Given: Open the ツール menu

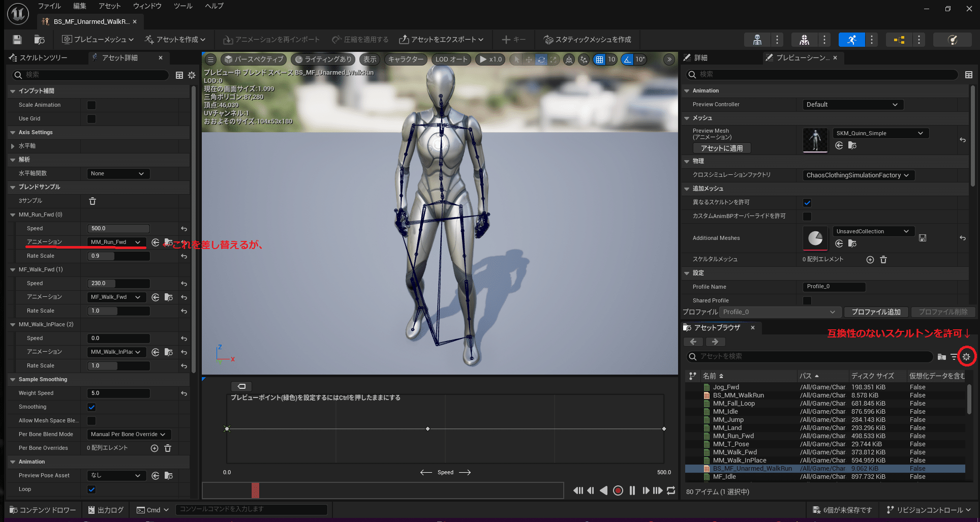Looking at the screenshot, I should point(183,6).
